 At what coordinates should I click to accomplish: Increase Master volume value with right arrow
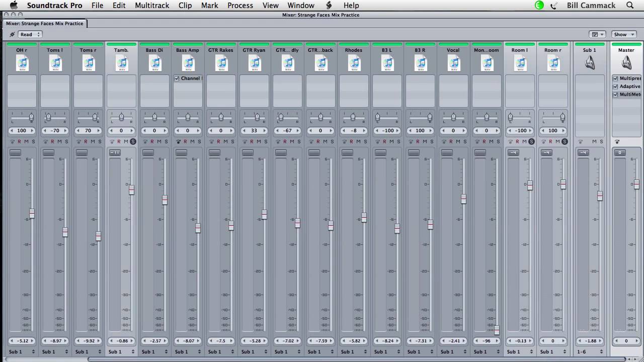coord(636,341)
